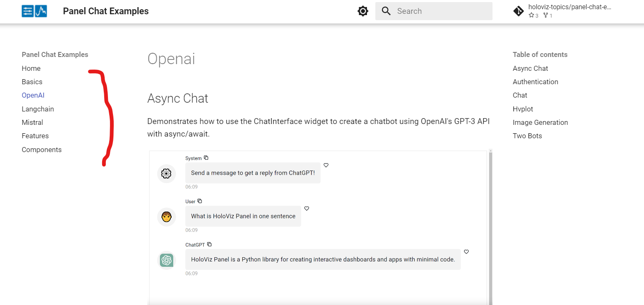Heart the System welcome message
Image resolution: width=644 pixels, height=305 pixels.
pyautogui.click(x=326, y=165)
